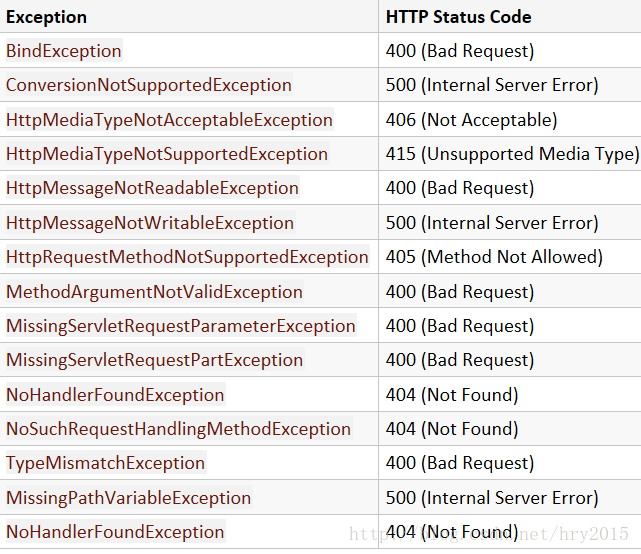Select HttpRequestMethodNotSupportedException row label

[187, 257]
